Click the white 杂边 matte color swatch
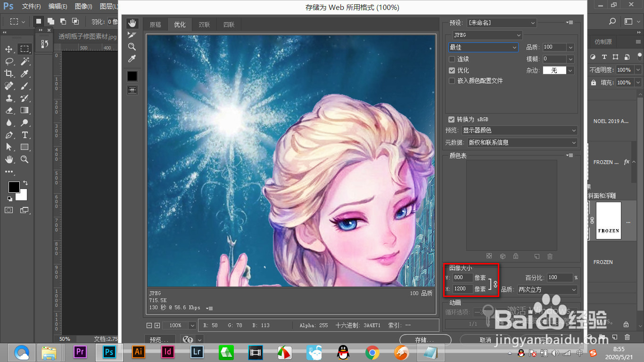Image resolution: width=644 pixels, height=362 pixels. tap(554, 70)
